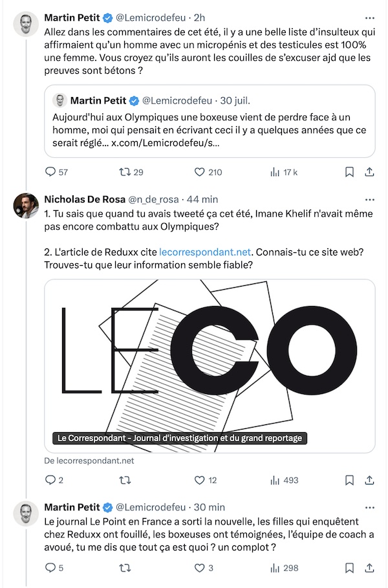
Task: Open the Le Correspondant link preview card
Action: (x=210, y=366)
